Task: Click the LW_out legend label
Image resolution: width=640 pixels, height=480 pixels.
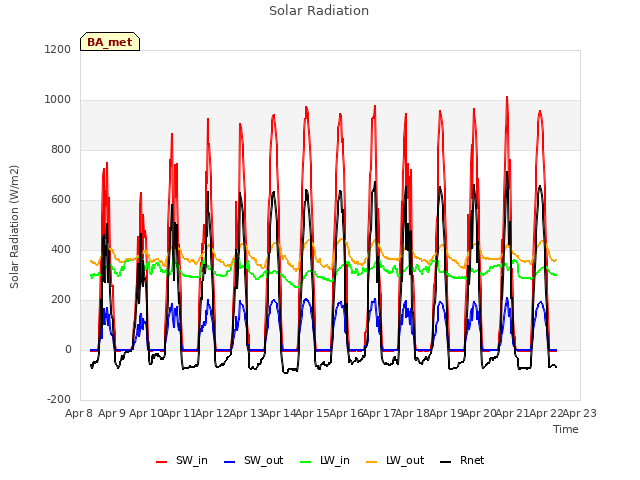Action: click(x=405, y=460)
